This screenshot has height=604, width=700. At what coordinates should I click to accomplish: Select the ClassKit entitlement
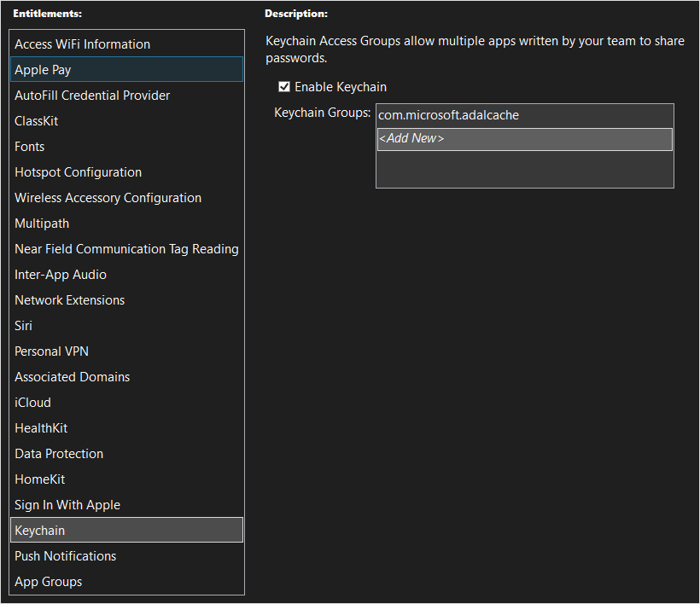[x=37, y=121]
